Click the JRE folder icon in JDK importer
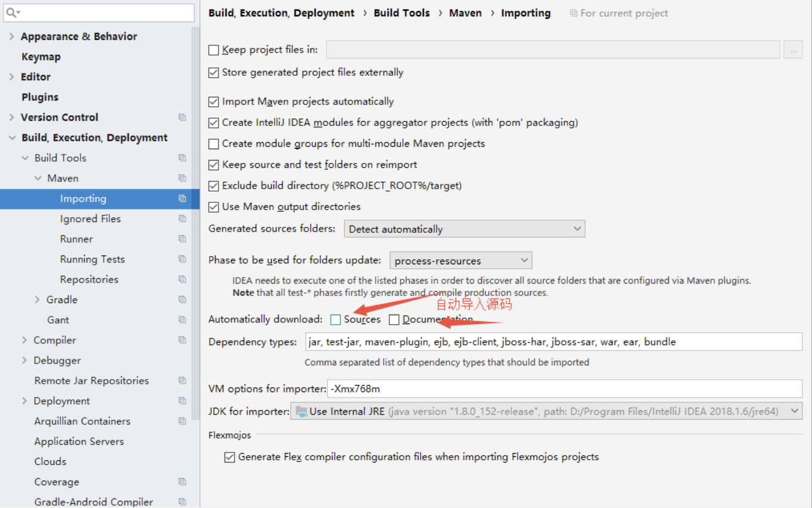 [x=302, y=411]
